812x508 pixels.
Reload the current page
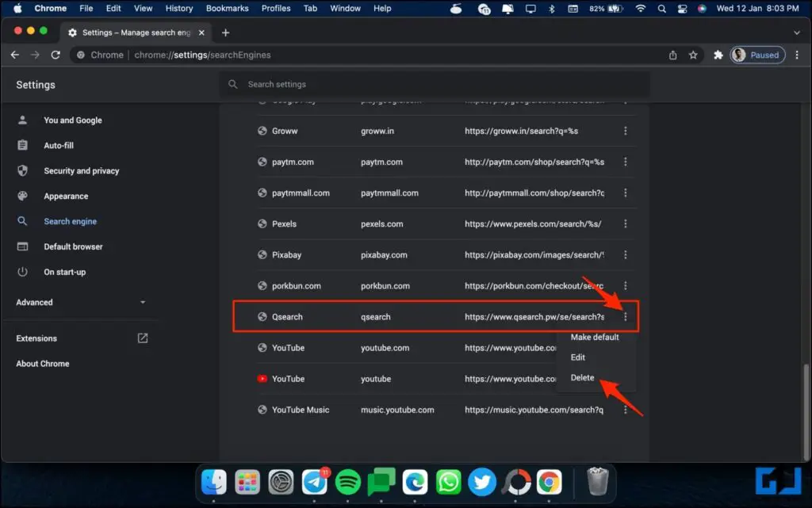(x=56, y=55)
